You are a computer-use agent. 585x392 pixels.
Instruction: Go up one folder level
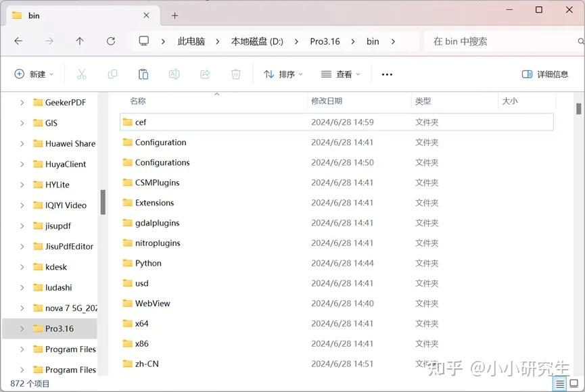(x=80, y=41)
